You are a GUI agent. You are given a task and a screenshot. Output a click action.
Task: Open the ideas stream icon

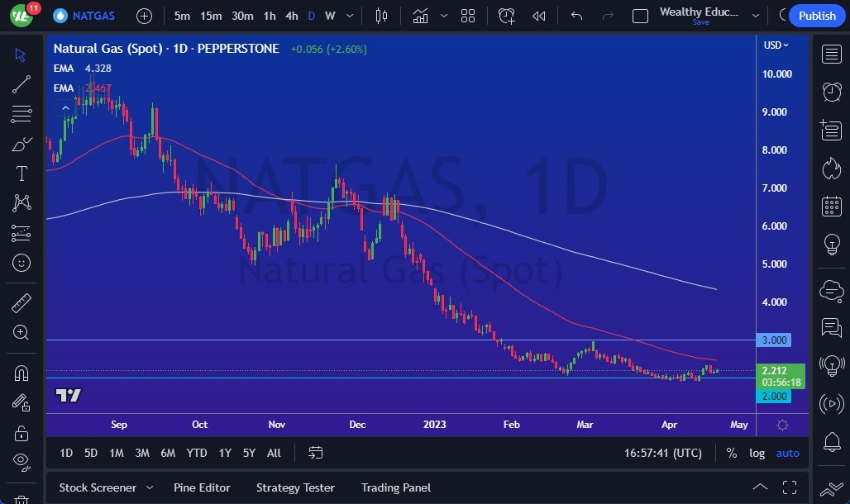pos(831,365)
